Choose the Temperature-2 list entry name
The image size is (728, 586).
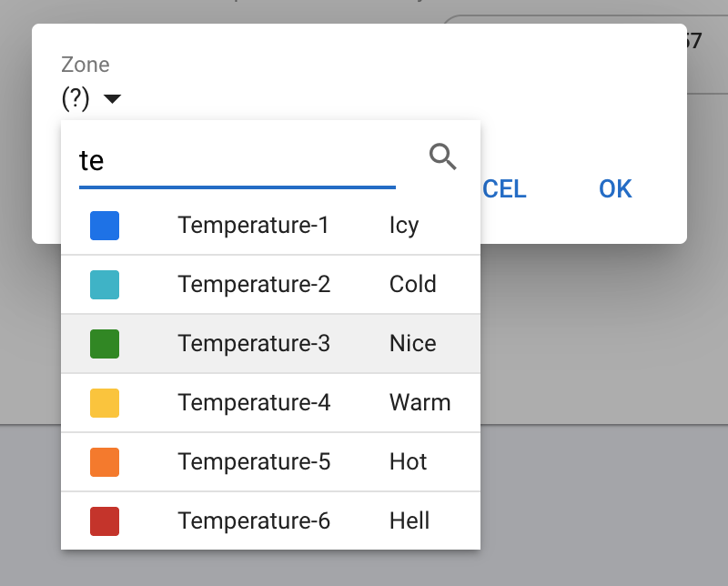point(253,284)
